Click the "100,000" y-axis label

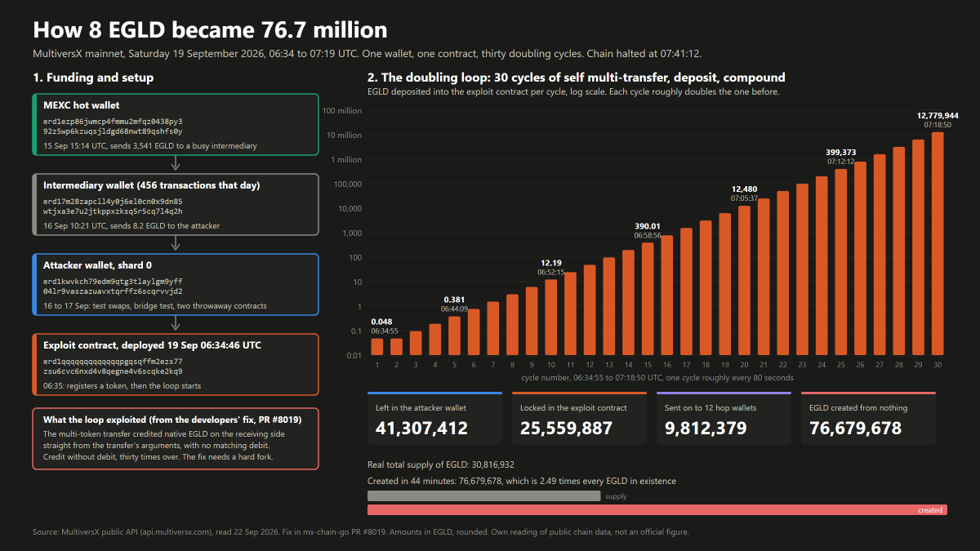[349, 184]
